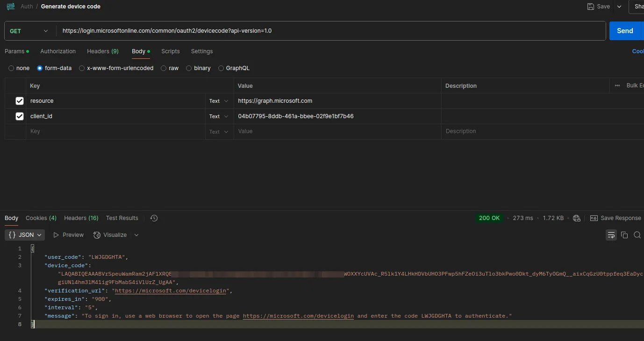Click the network globe icon in response bar
Viewport: 644px width, 341px height.
pos(577,218)
